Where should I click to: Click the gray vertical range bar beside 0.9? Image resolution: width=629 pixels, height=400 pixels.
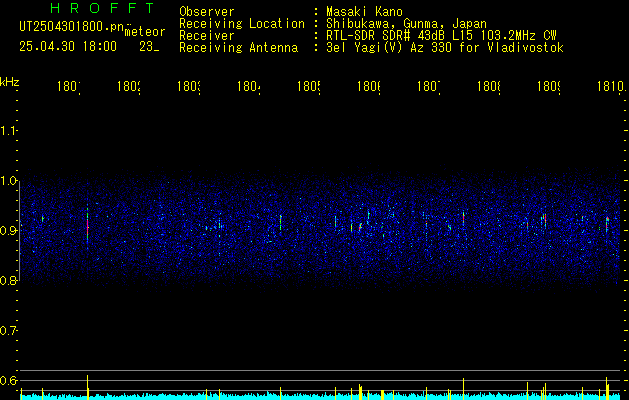tap(19, 231)
